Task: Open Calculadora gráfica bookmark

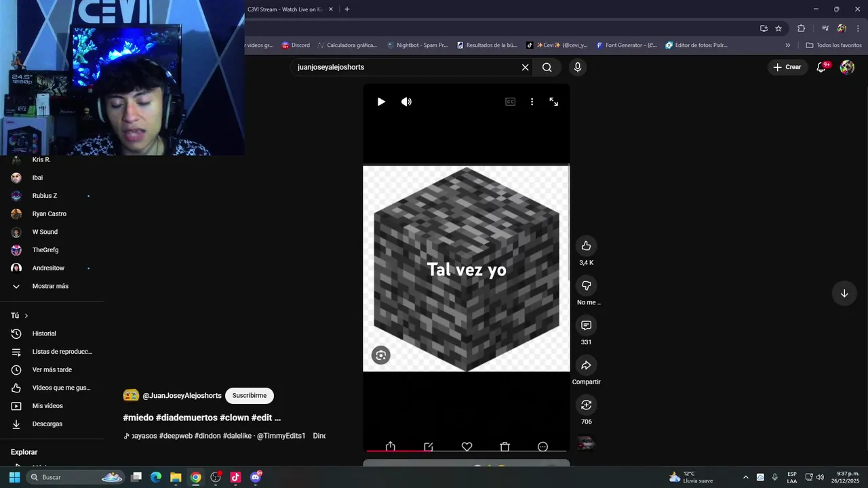Action: 347,45
